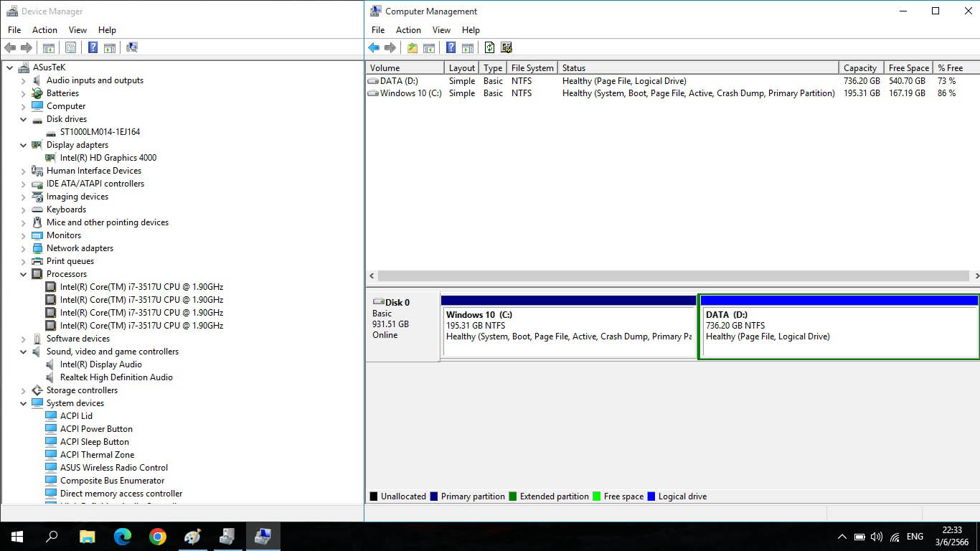The height and width of the screenshot is (551, 980).
Task: Expand the Storage controllers category
Action: coord(24,390)
